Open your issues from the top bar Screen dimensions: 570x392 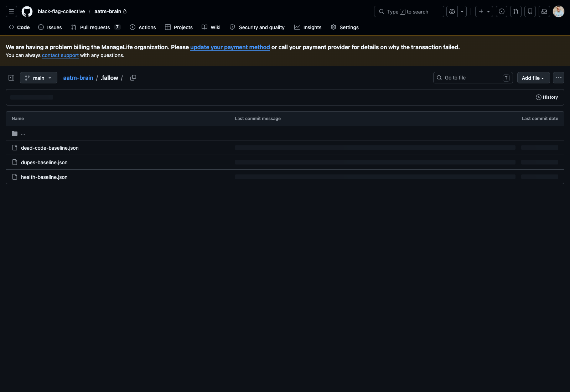click(x=501, y=11)
